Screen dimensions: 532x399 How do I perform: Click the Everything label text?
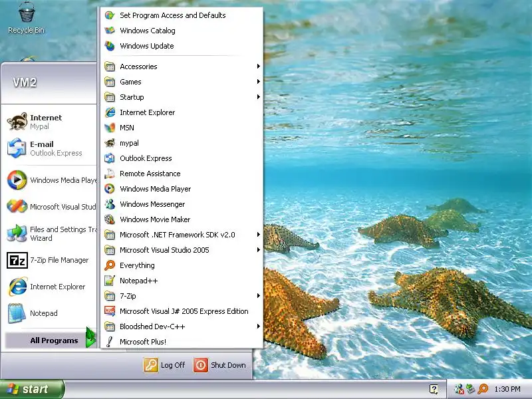[137, 265]
